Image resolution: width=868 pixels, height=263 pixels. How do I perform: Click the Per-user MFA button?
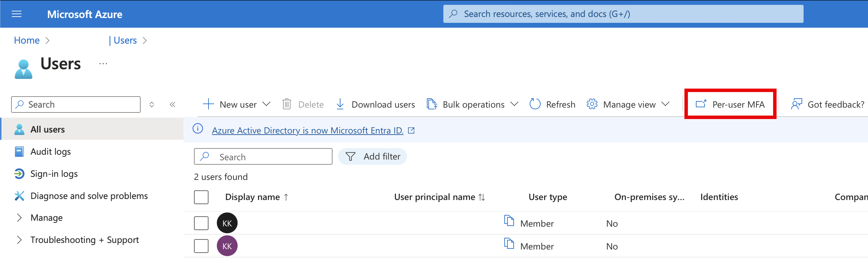tap(730, 104)
